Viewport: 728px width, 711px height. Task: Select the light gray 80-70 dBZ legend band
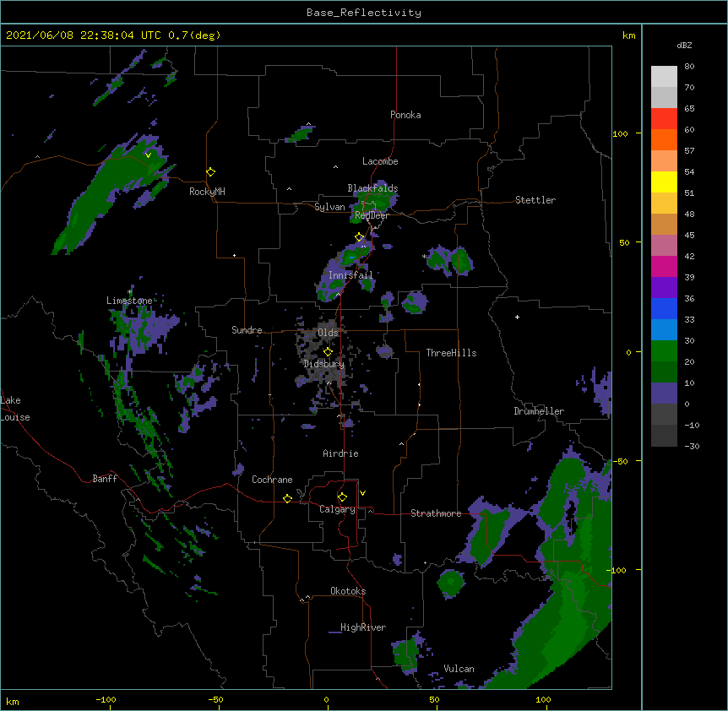664,77
